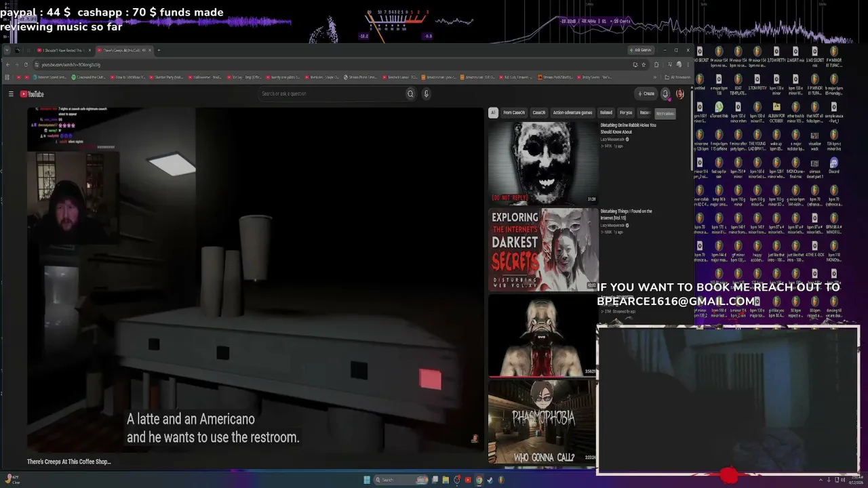Open a new browser tab

pos(159,50)
